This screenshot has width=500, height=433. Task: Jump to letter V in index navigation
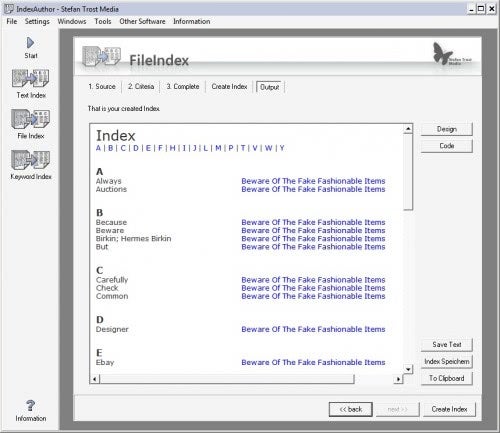click(255, 148)
